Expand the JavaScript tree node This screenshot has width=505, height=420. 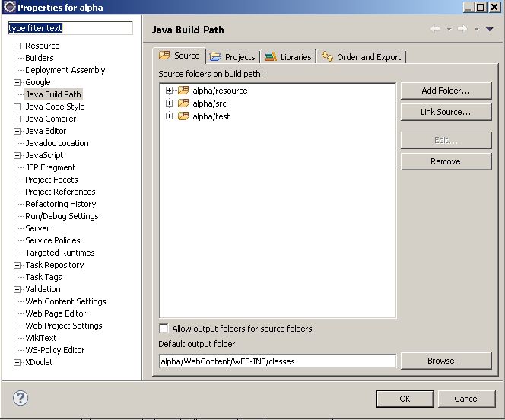tap(17, 155)
